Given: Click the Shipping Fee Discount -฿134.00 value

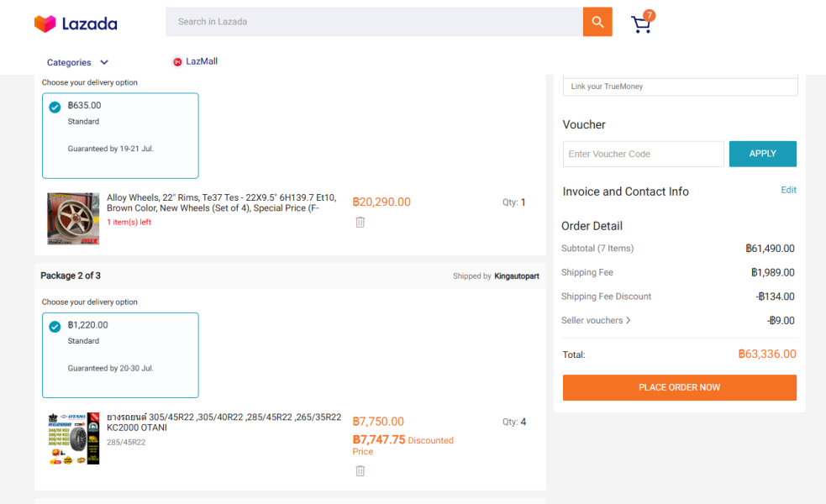Looking at the screenshot, I should click(x=775, y=297).
